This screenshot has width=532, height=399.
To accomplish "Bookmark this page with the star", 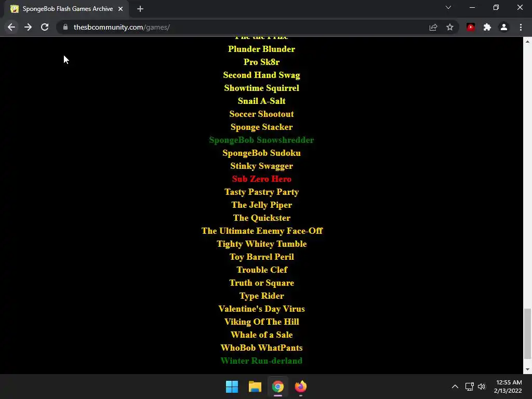I will (450, 27).
